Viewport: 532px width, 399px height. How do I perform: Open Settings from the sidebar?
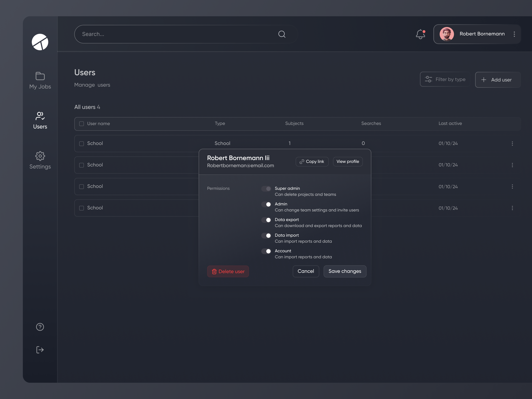tap(40, 160)
